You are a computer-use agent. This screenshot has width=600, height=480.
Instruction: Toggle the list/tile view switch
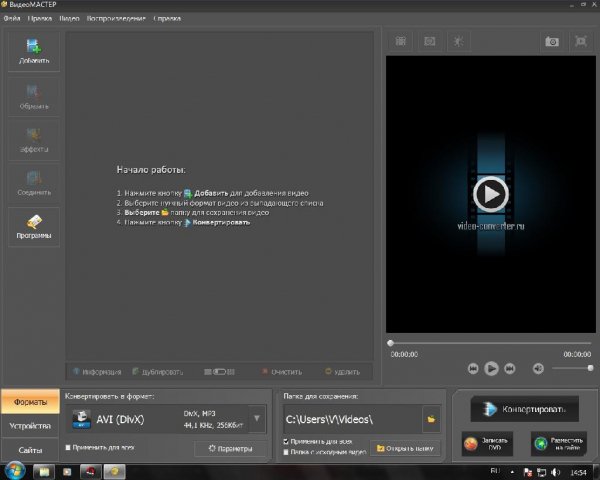219,372
